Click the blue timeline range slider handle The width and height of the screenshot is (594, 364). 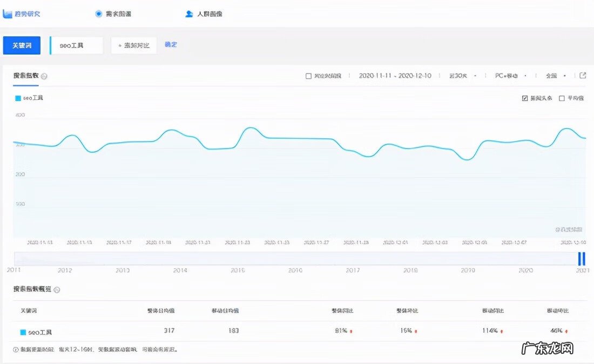point(582,259)
